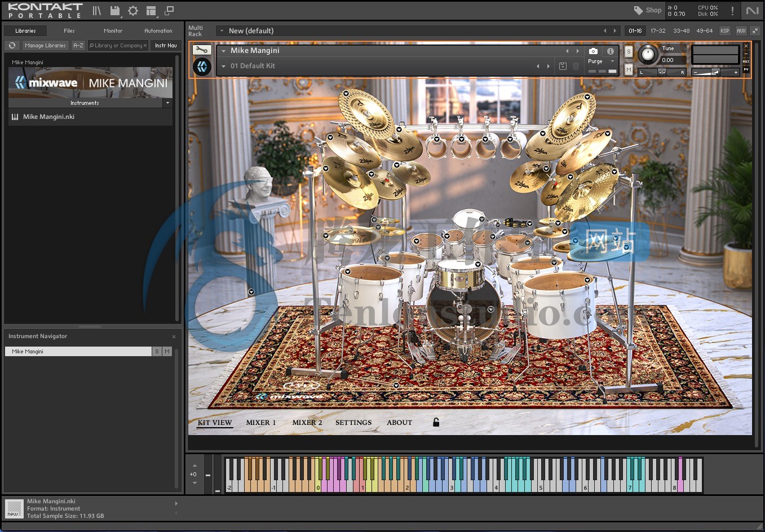Open the Multi Rack preset dropdown
This screenshot has width=765, height=532.
pos(222,31)
